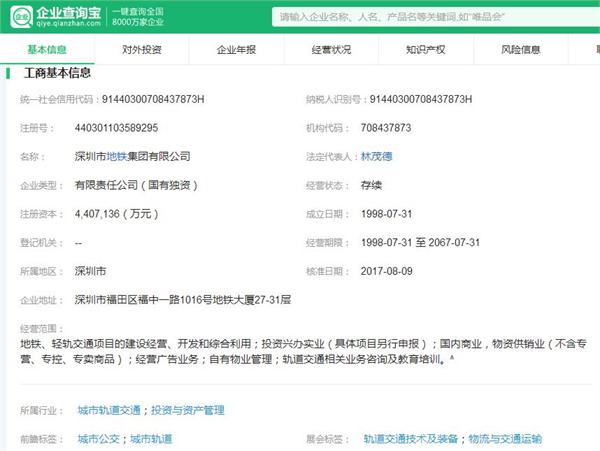Select the credit code 91440300708437873H after 统一社会信用代码
The height and width of the screenshot is (451, 600).
(153, 99)
